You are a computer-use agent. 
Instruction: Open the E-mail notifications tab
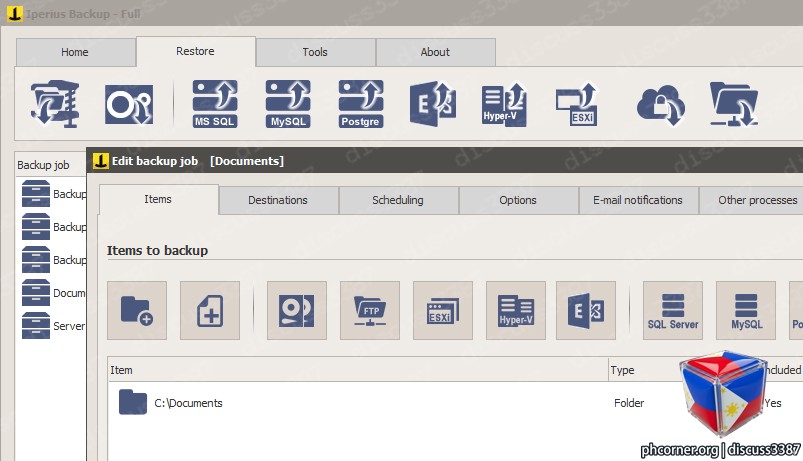click(638, 200)
